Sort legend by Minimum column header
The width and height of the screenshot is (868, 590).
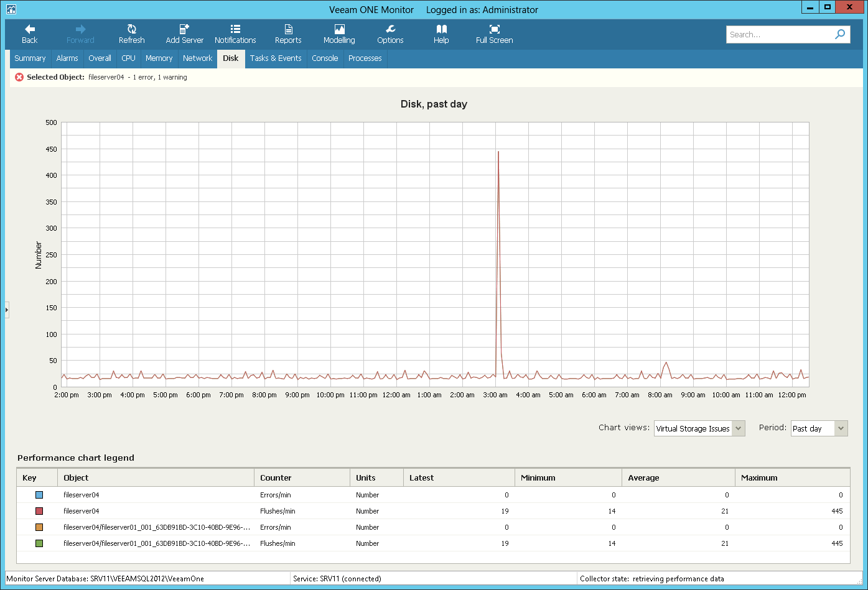point(568,477)
